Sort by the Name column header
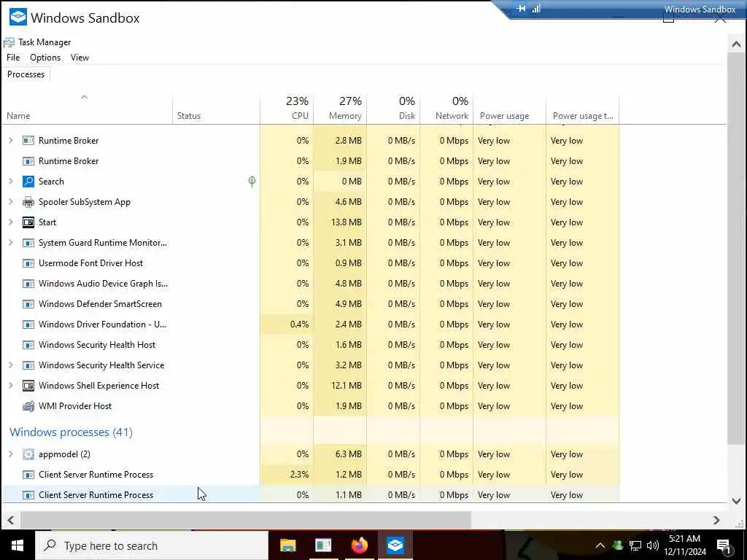 point(88,109)
